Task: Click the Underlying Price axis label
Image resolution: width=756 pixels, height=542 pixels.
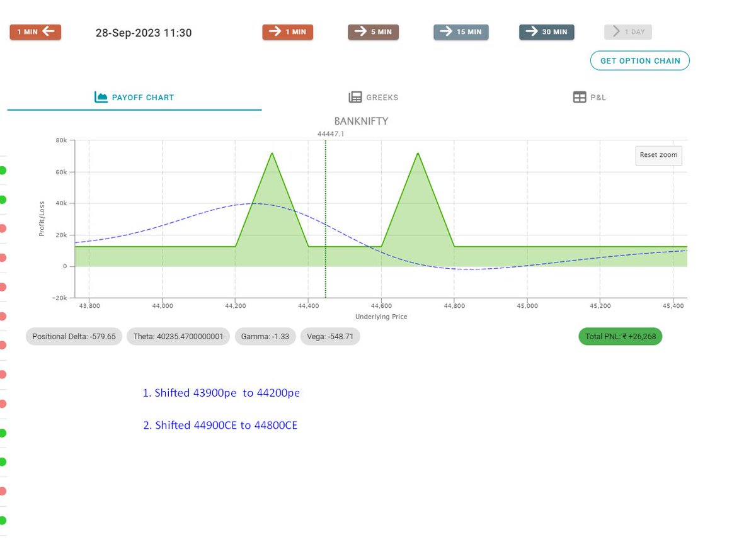Action: [381, 317]
